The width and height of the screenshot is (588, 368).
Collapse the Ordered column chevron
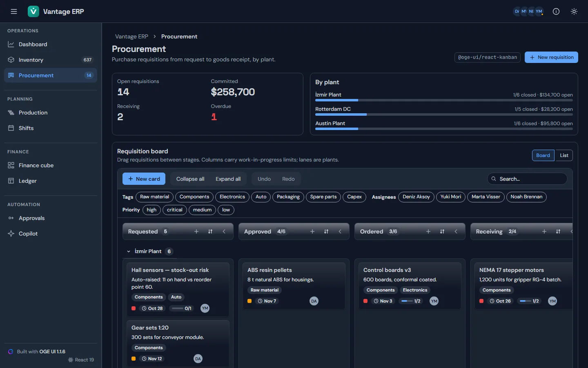456,231
